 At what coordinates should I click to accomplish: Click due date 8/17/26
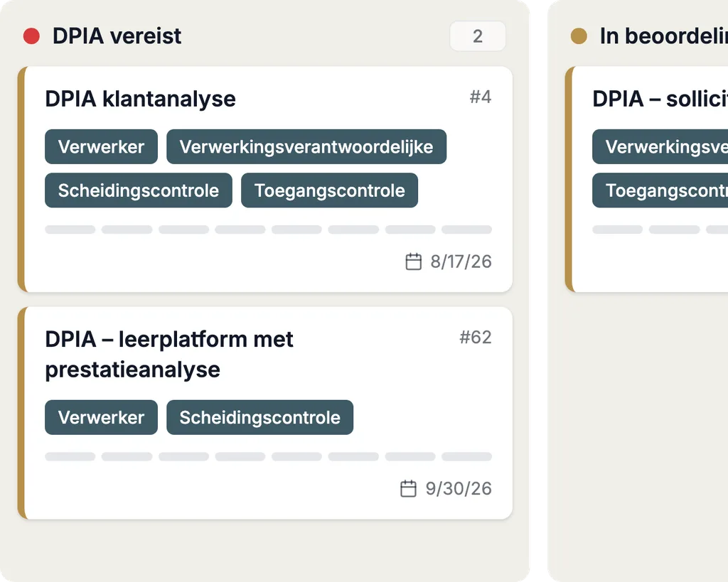(x=461, y=262)
